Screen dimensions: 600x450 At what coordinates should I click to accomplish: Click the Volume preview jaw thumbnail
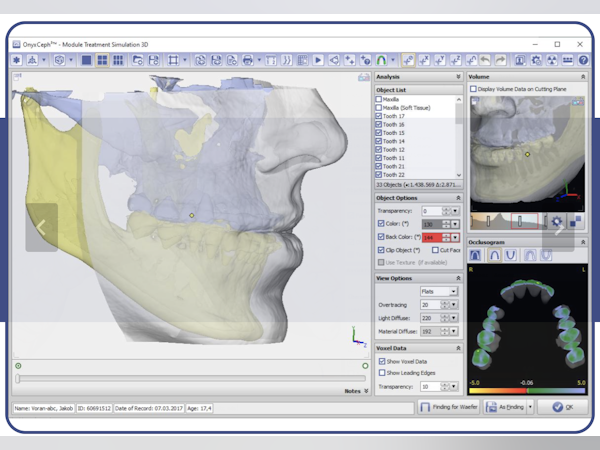point(527,153)
